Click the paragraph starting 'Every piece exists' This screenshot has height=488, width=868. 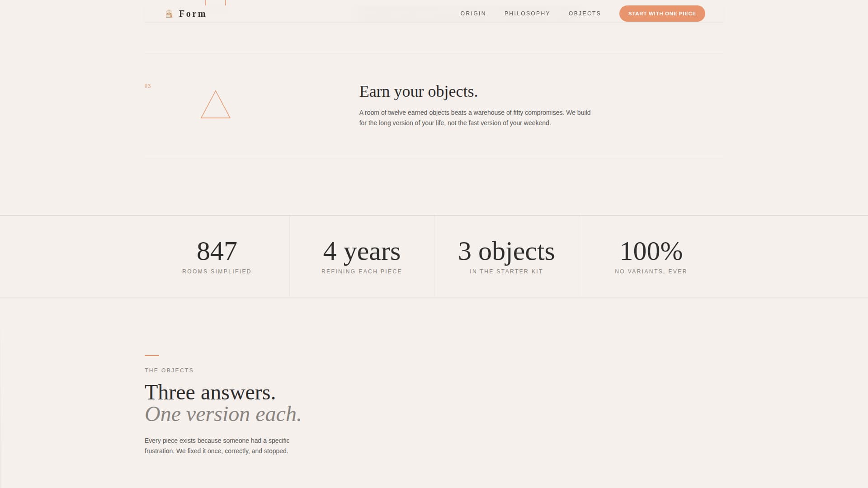(217, 446)
